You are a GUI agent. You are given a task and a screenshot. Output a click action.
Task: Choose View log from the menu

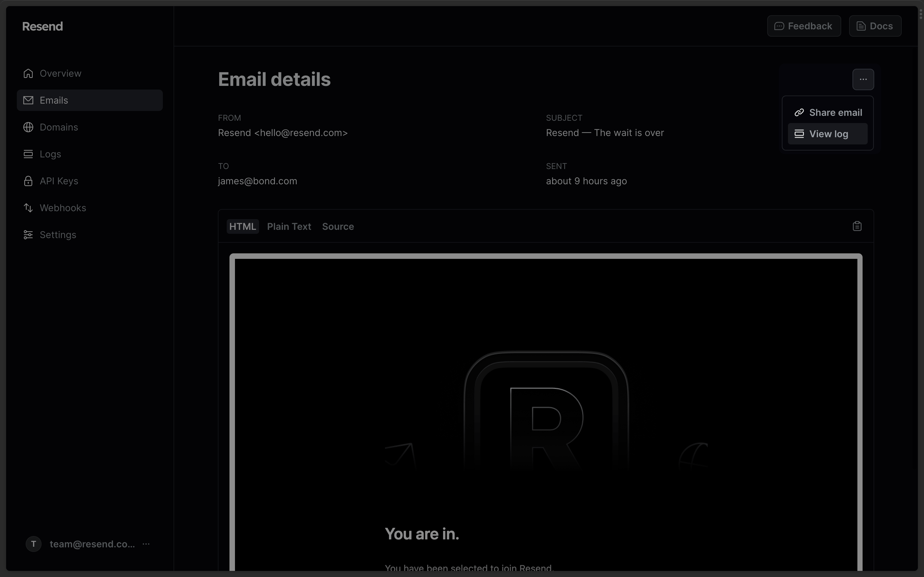pos(827,134)
